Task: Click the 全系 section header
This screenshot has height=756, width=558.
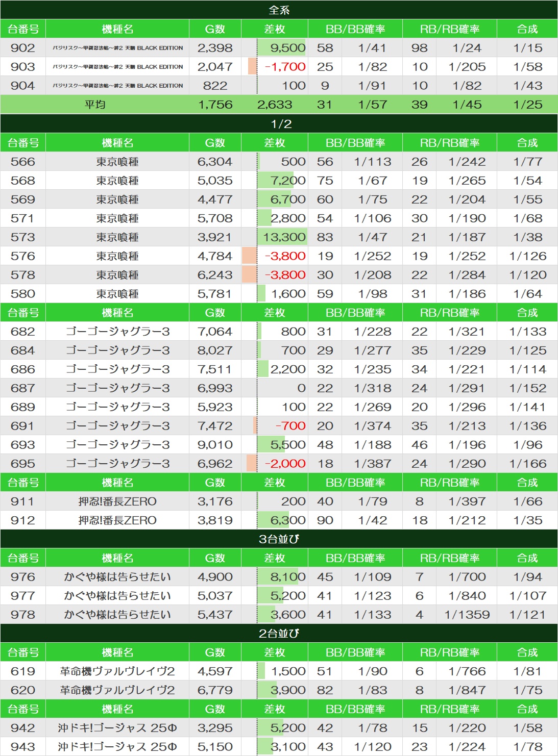Action: pyautogui.click(x=279, y=10)
